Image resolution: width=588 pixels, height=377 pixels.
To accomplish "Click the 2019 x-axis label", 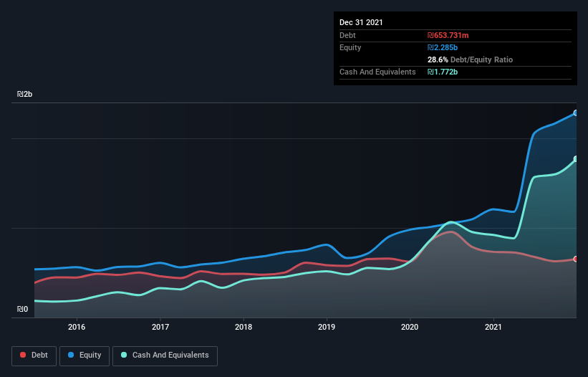I will (x=327, y=327).
